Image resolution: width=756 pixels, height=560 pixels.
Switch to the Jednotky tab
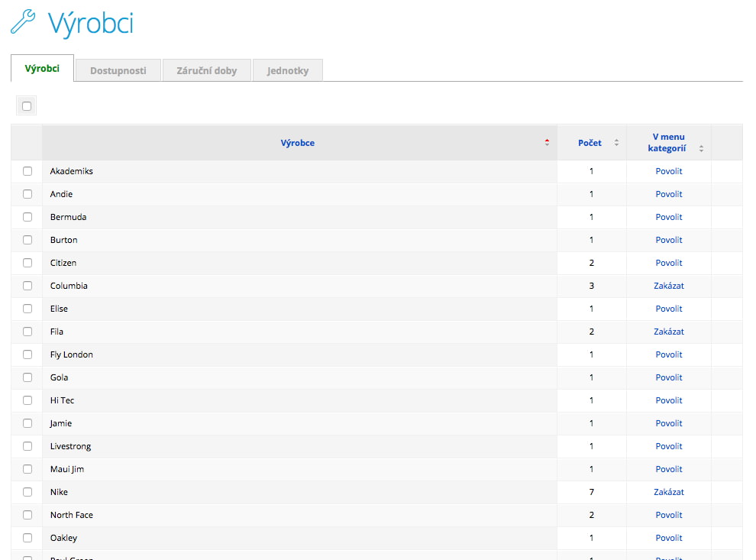tap(288, 70)
